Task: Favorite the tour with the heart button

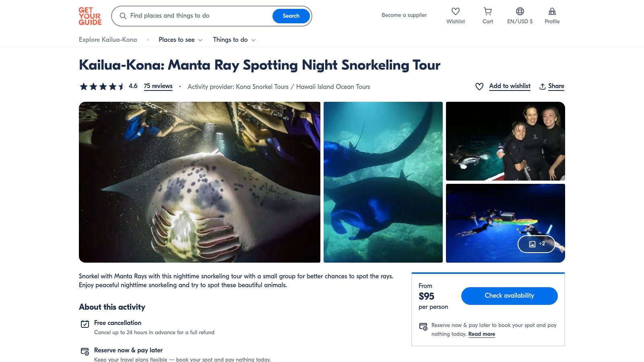Action: [479, 86]
